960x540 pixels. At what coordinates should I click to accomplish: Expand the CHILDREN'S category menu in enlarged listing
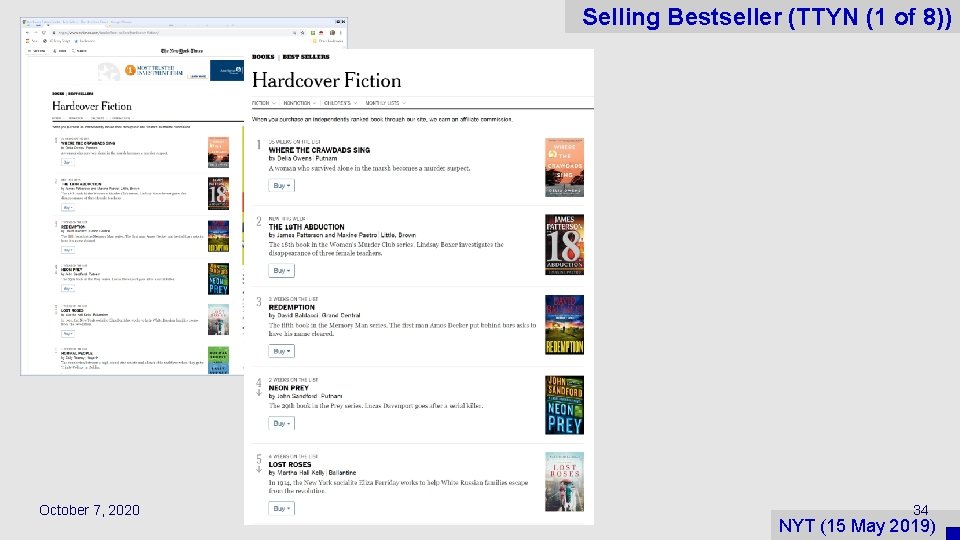click(340, 103)
